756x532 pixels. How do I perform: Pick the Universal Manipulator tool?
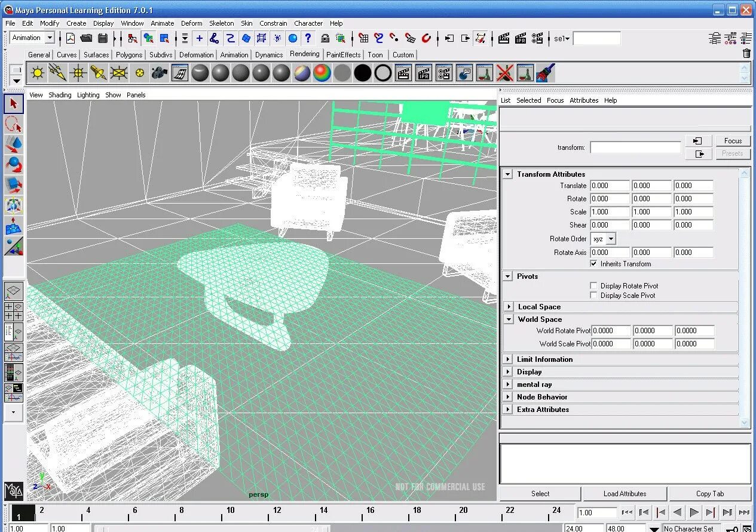pyautogui.click(x=14, y=205)
